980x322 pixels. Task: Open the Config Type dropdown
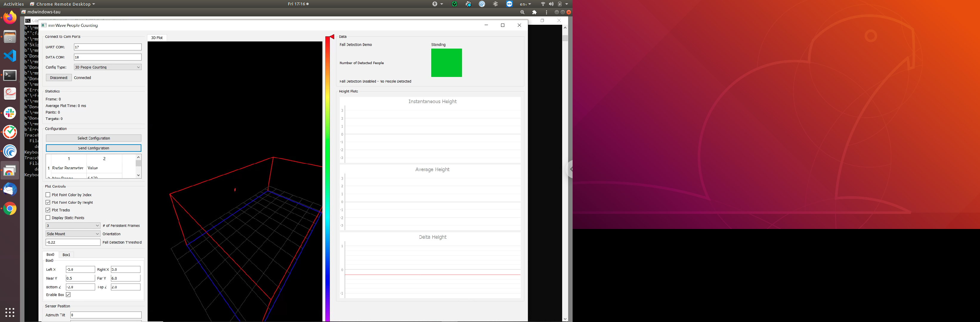(x=108, y=67)
